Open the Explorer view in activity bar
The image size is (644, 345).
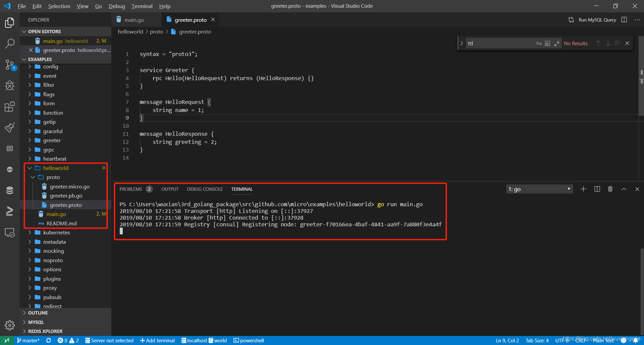click(10, 23)
